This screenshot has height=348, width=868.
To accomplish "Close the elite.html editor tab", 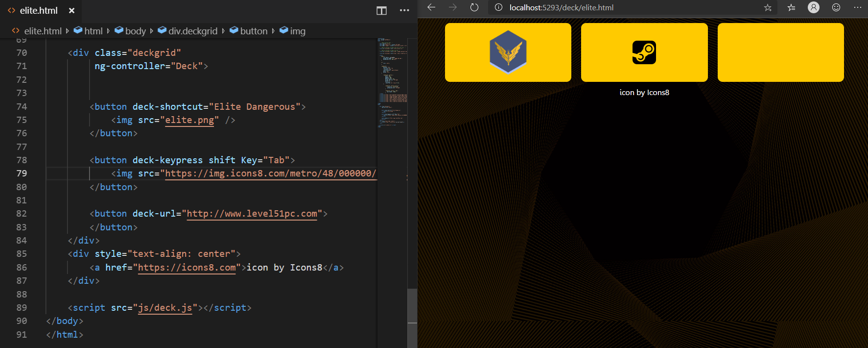I will point(71,10).
